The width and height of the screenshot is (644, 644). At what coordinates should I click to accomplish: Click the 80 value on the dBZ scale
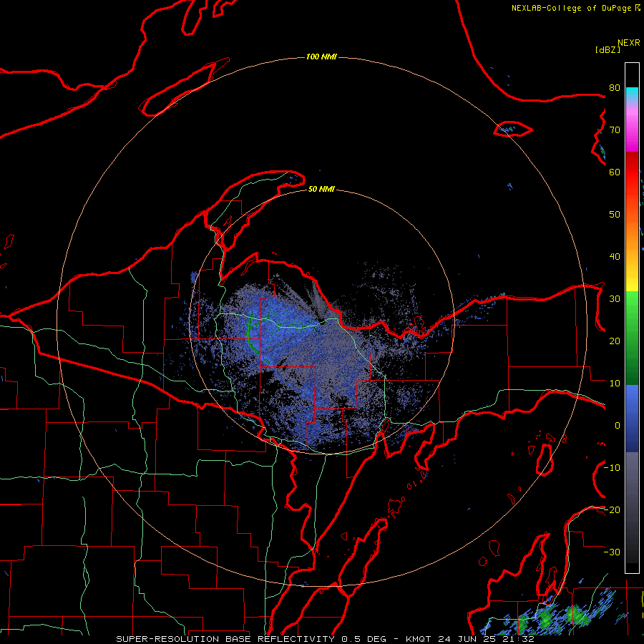pyautogui.click(x=615, y=87)
